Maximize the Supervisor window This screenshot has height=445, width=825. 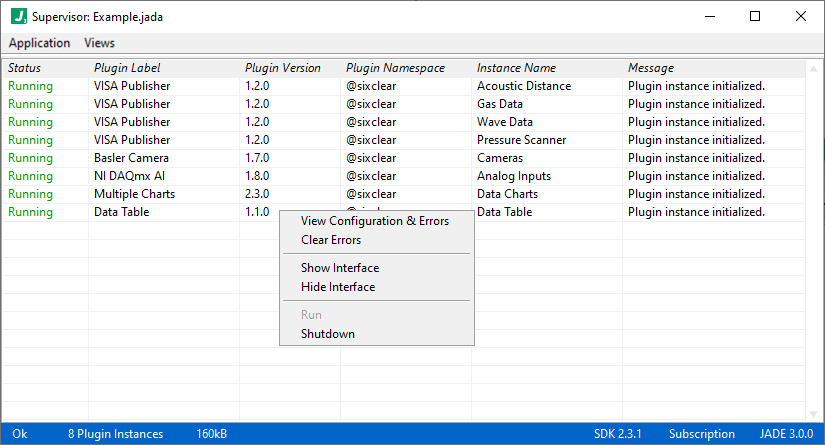[755, 16]
